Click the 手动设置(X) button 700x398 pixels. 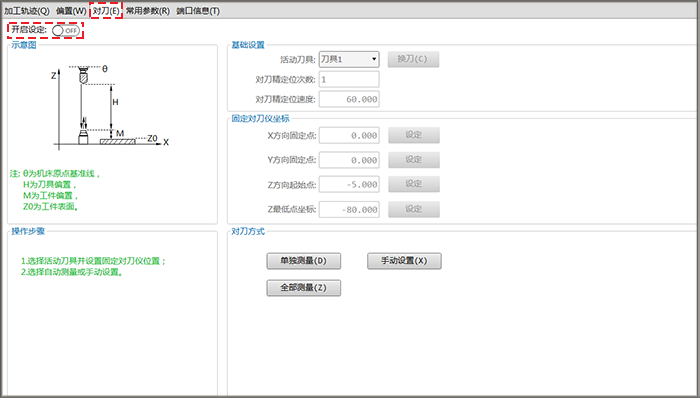tap(404, 261)
